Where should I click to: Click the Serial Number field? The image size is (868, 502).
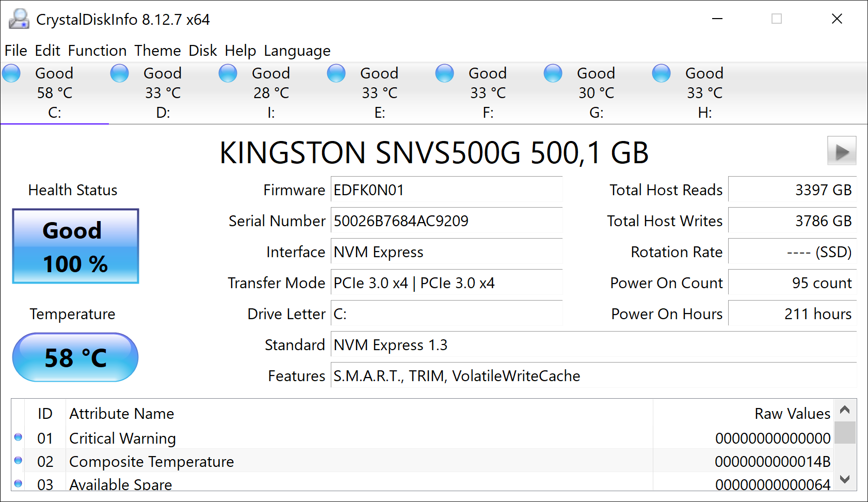446,221
